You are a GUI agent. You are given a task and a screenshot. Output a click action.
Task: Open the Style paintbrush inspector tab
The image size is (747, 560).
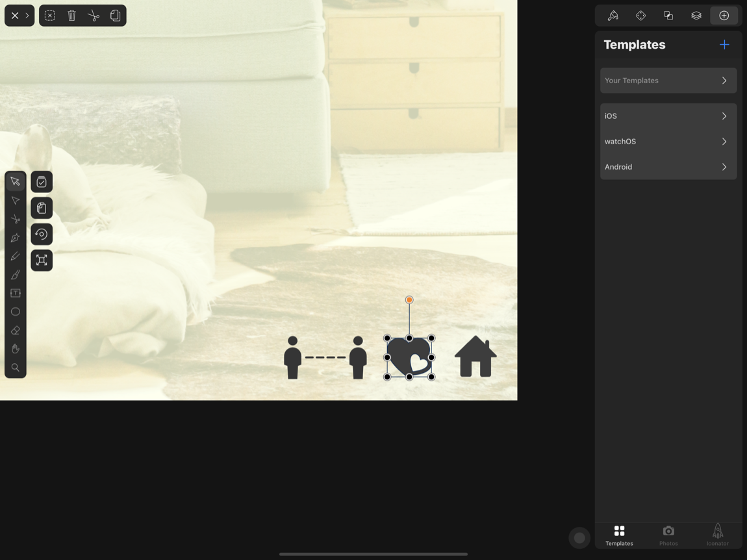coord(613,16)
